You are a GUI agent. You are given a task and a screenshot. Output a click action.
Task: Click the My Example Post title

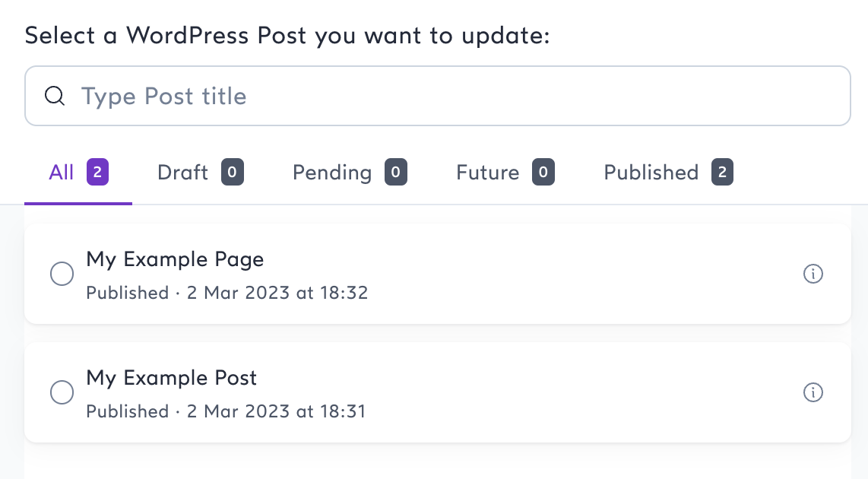click(x=172, y=378)
